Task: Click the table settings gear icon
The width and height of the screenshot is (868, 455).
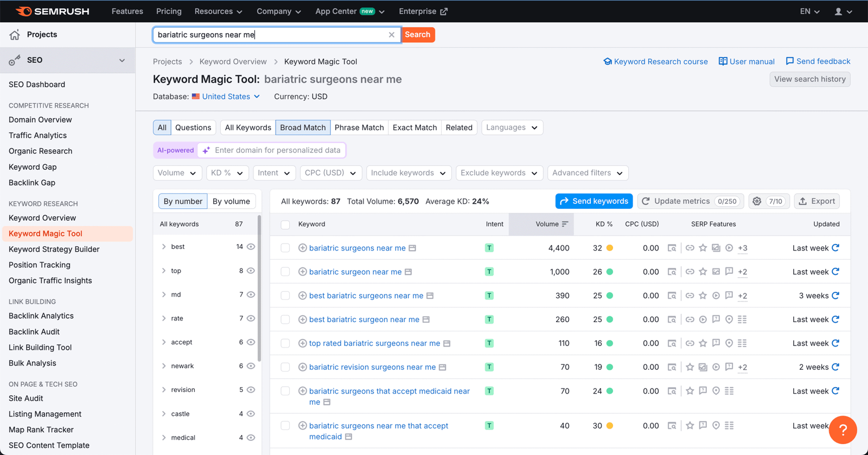Action: coord(757,201)
